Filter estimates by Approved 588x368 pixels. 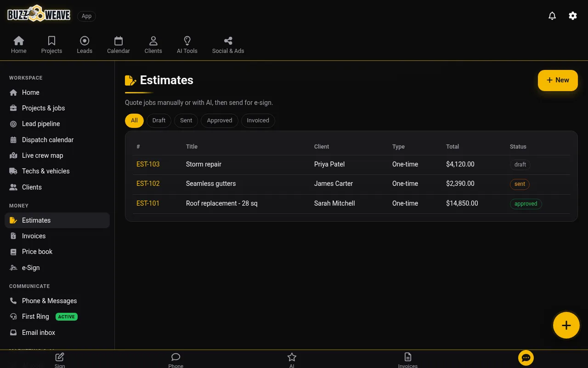(x=220, y=121)
